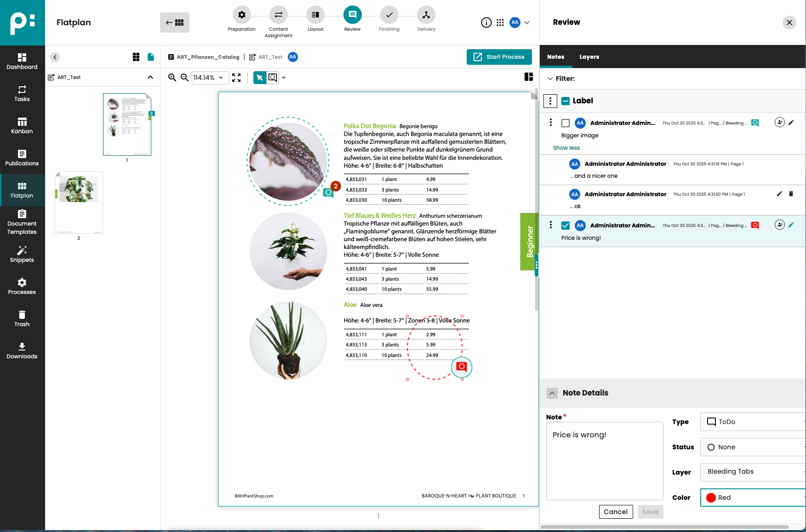This screenshot has width=806, height=532.
Task: Activate the fit-to-screen icon
Action: pyautogui.click(x=236, y=78)
